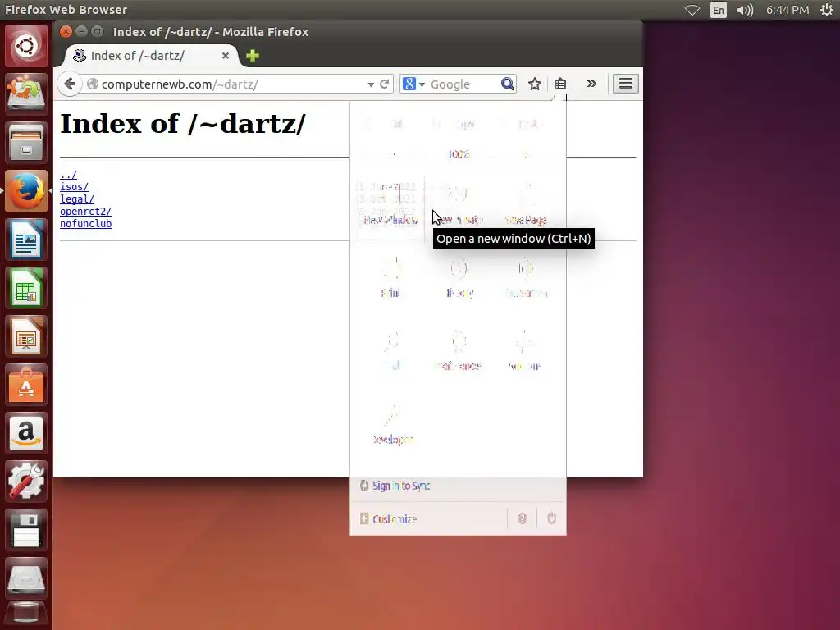
Task: Close the Index of /~dartz/ tab
Action: click(226, 56)
